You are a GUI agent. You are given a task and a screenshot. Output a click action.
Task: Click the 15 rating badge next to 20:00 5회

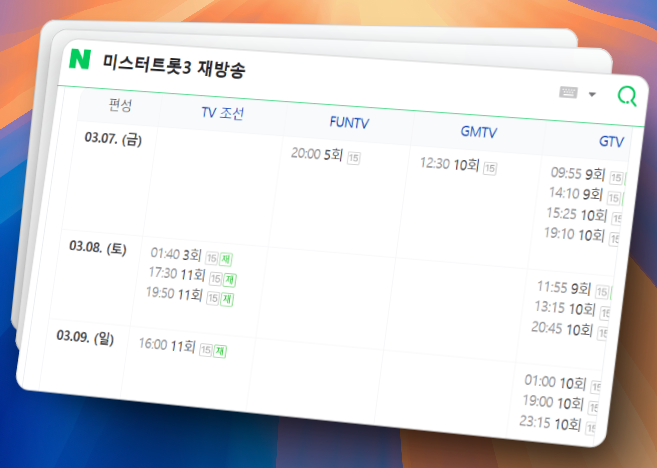click(x=354, y=158)
